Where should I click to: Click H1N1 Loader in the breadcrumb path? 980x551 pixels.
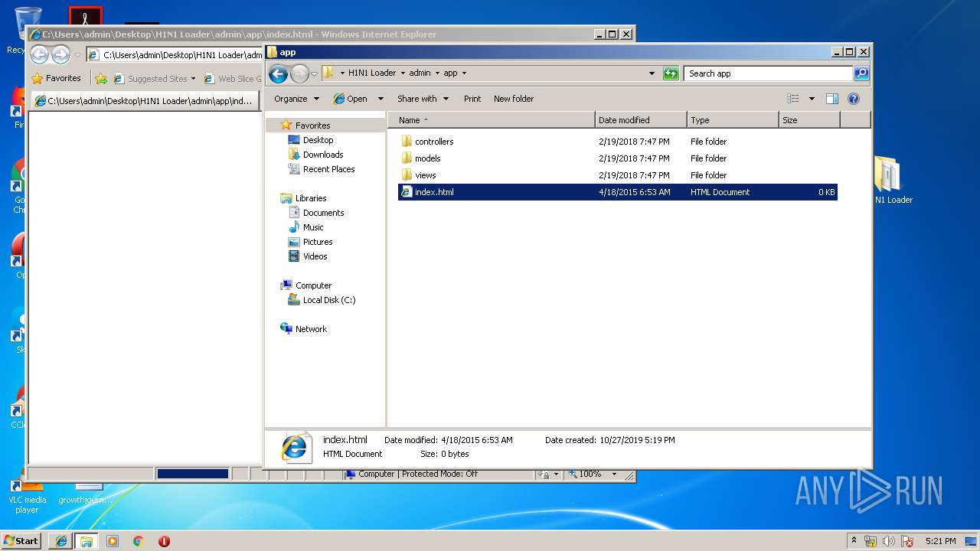point(372,73)
